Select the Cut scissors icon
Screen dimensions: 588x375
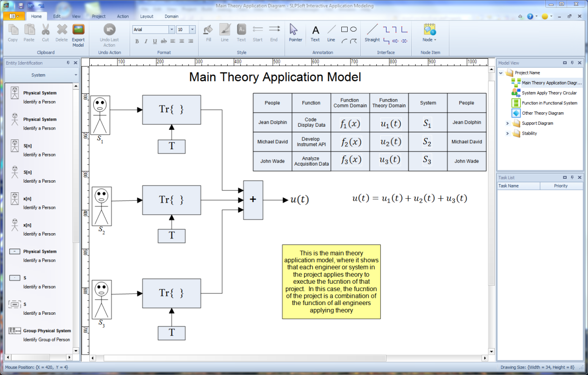pos(46,30)
